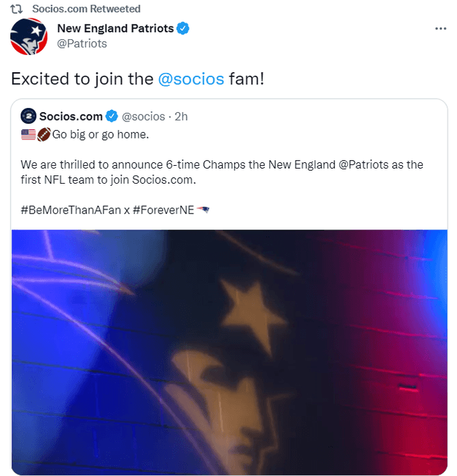
Task: Open the @Patriots handle under the name
Action: click(x=81, y=44)
